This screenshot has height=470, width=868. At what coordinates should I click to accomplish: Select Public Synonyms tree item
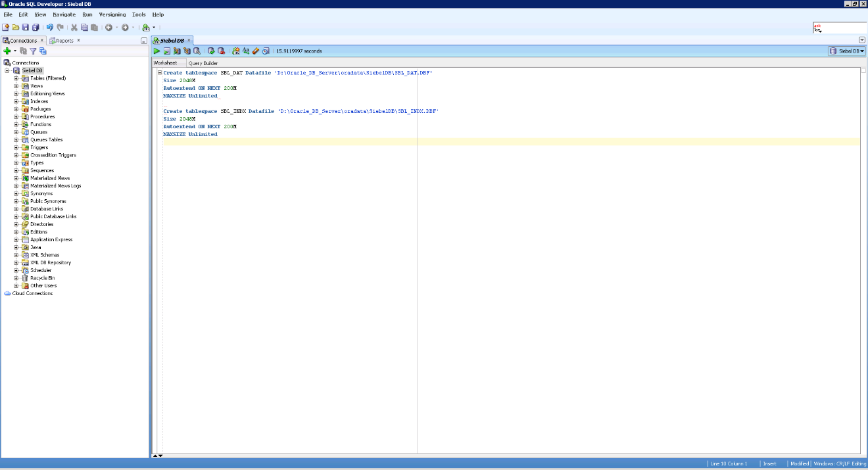click(48, 201)
